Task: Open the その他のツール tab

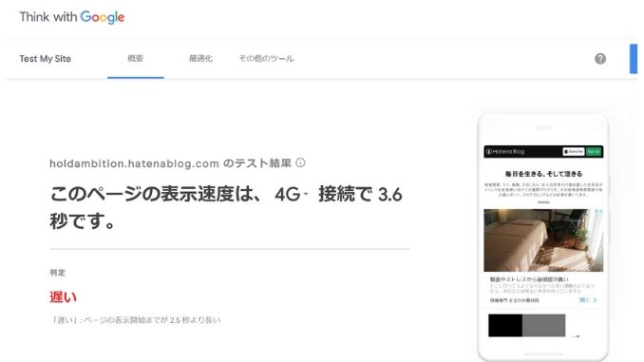Action: 267,58
